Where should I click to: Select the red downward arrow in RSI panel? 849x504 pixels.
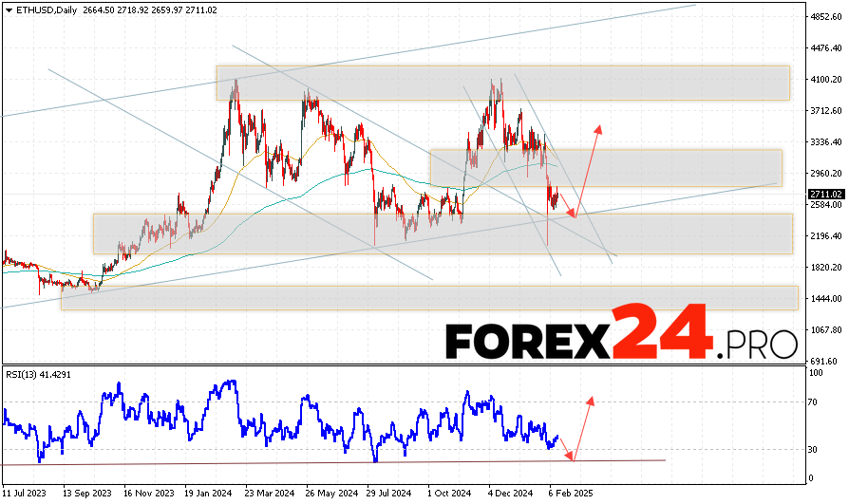pyautogui.click(x=564, y=450)
